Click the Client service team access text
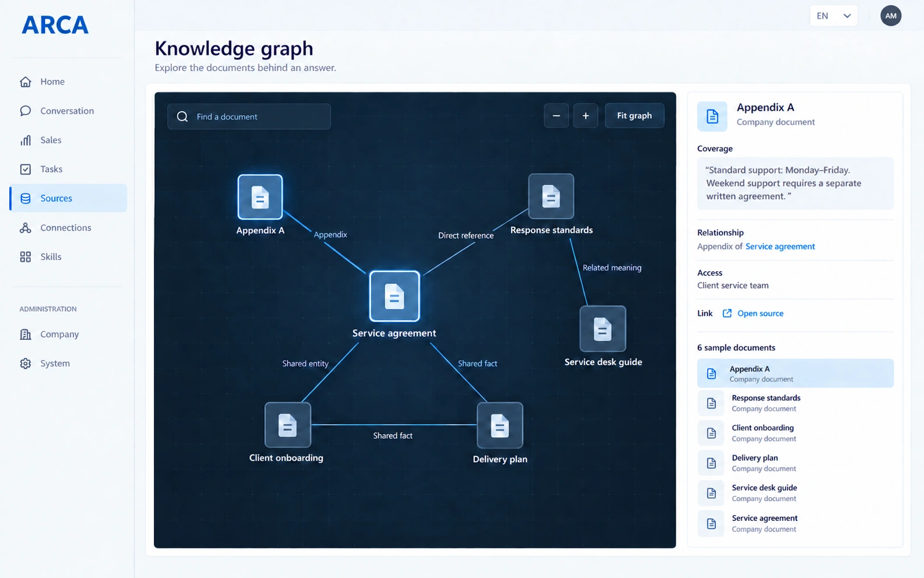The image size is (924, 578). point(733,286)
